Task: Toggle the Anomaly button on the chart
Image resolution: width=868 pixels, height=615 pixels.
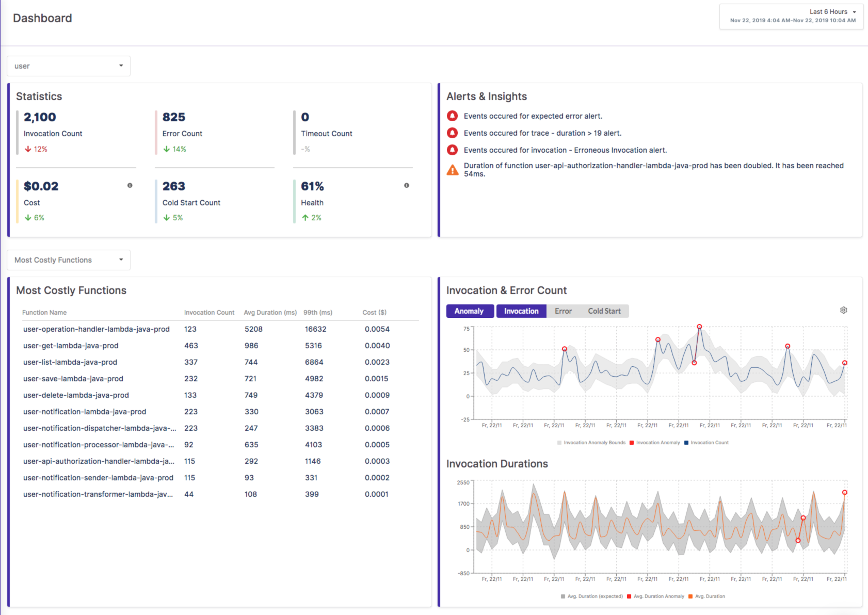Action: [x=469, y=311]
